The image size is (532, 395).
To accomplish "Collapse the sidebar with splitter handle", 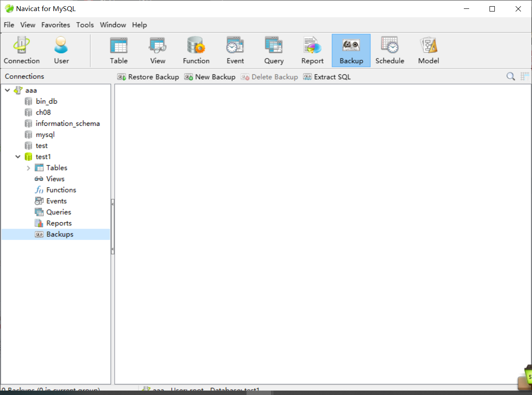I will click(112, 226).
